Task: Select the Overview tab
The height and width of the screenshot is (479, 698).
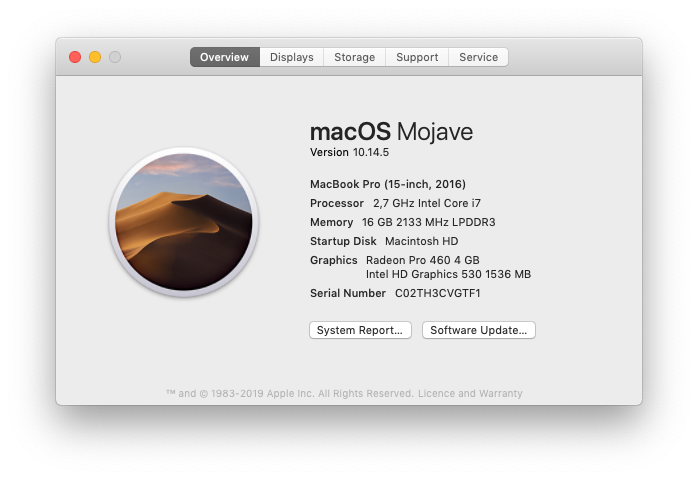Action: click(224, 57)
